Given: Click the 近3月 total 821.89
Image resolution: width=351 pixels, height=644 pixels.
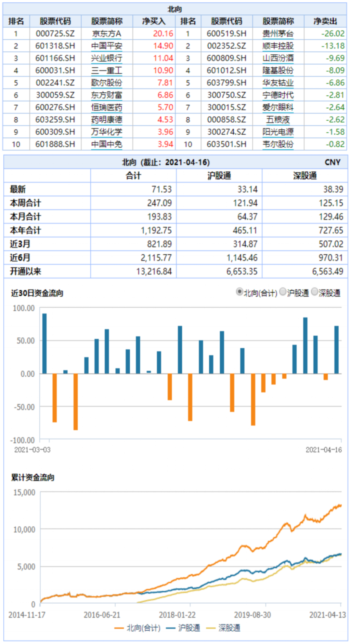Looking at the screenshot, I should coord(159,244).
